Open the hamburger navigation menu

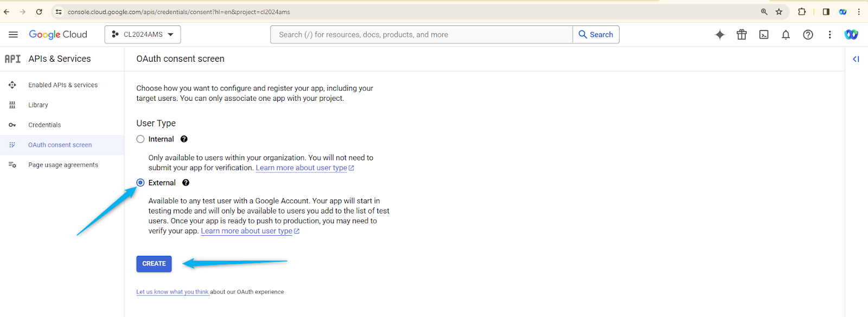tap(13, 35)
